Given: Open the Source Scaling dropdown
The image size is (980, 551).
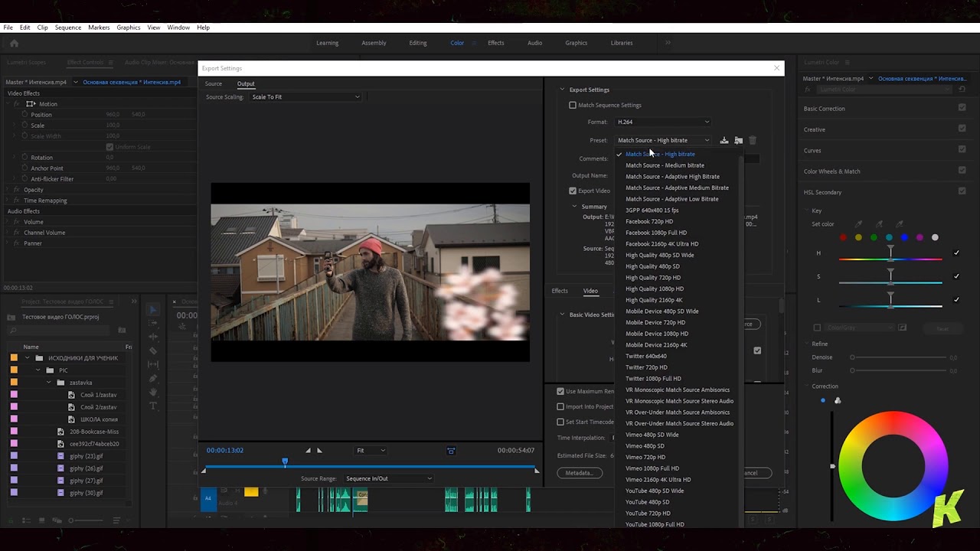Looking at the screenshot, I should point(305,97).
